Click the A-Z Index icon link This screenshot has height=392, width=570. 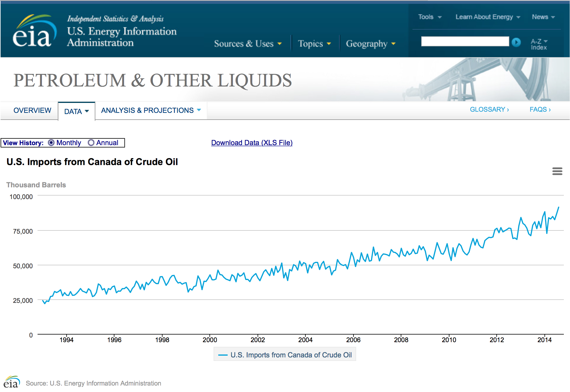[539, 44]
